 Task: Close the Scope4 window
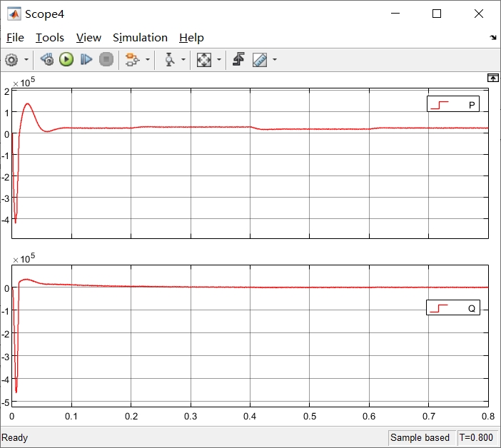(479, 14)
